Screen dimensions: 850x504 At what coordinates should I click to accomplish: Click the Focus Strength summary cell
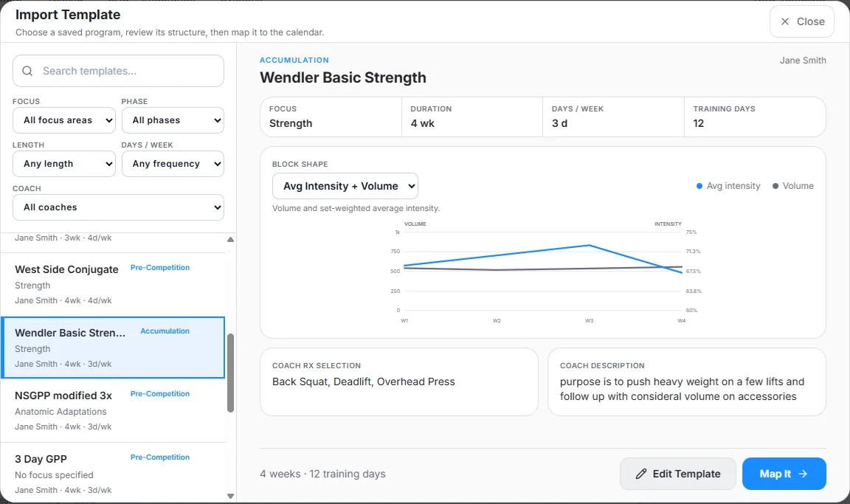331,117
